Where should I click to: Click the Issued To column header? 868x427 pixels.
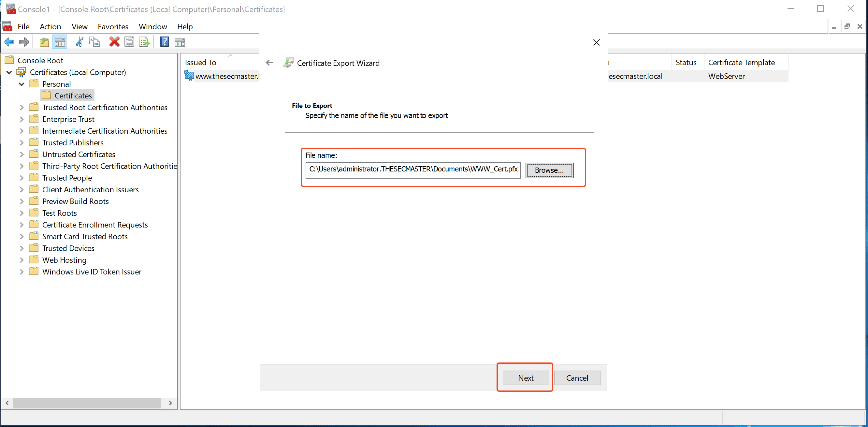[x=200, y=62]
